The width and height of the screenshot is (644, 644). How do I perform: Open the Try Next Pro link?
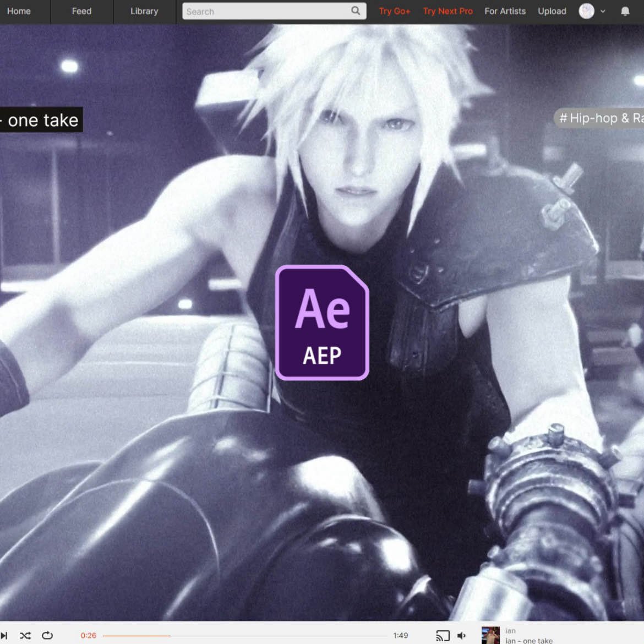(x=447, y=11)
